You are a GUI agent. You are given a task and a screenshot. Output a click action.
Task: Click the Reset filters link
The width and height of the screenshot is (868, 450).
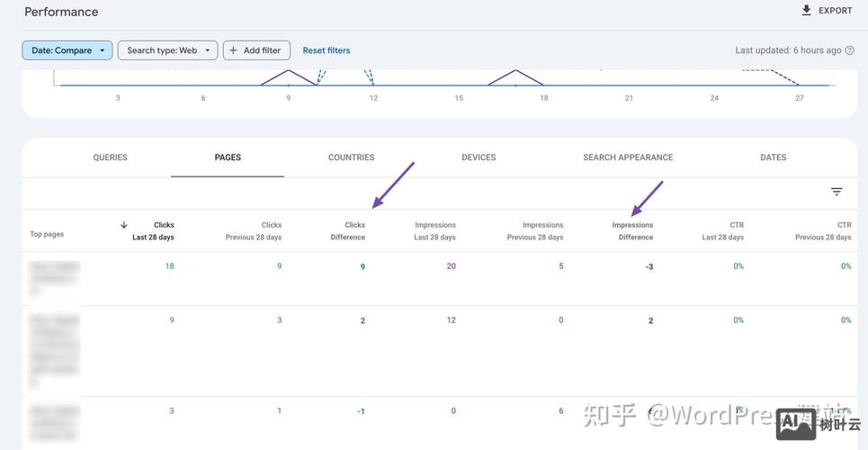(327, 50)
